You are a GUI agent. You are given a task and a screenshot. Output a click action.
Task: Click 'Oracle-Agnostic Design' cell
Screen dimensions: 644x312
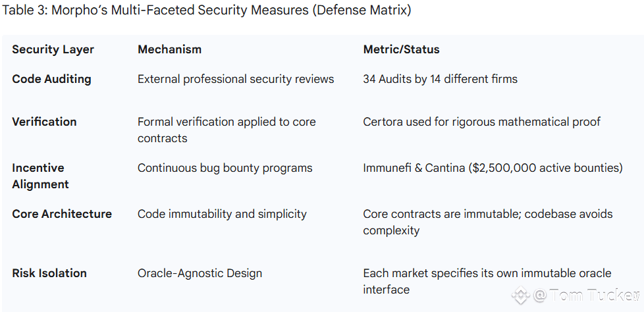tap(200, 273)
